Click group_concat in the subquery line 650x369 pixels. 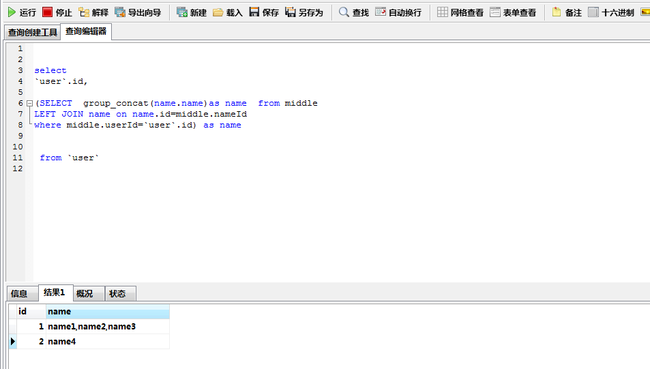point(116,103)
